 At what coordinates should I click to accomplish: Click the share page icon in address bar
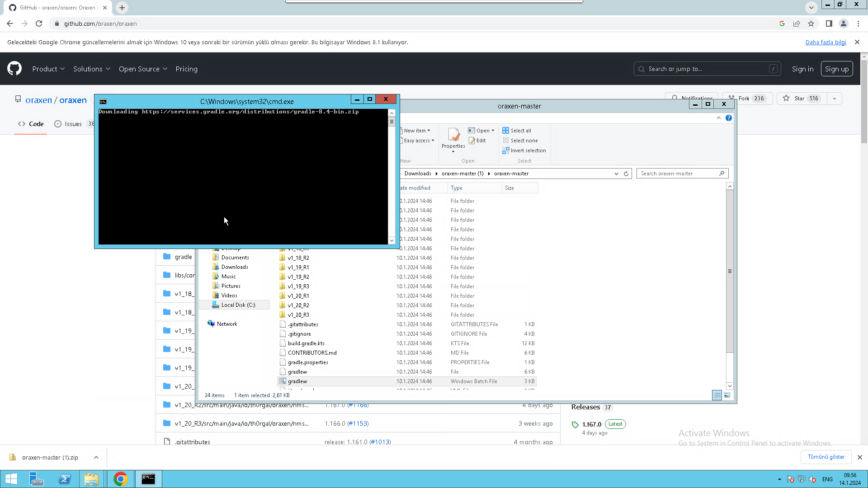click(x=797, y=23)
